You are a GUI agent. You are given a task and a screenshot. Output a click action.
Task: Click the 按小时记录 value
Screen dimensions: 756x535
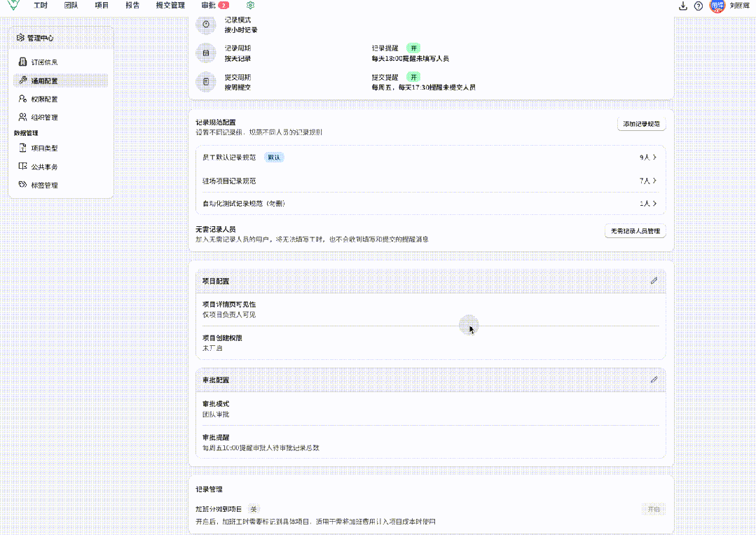(x=240, y=30)
